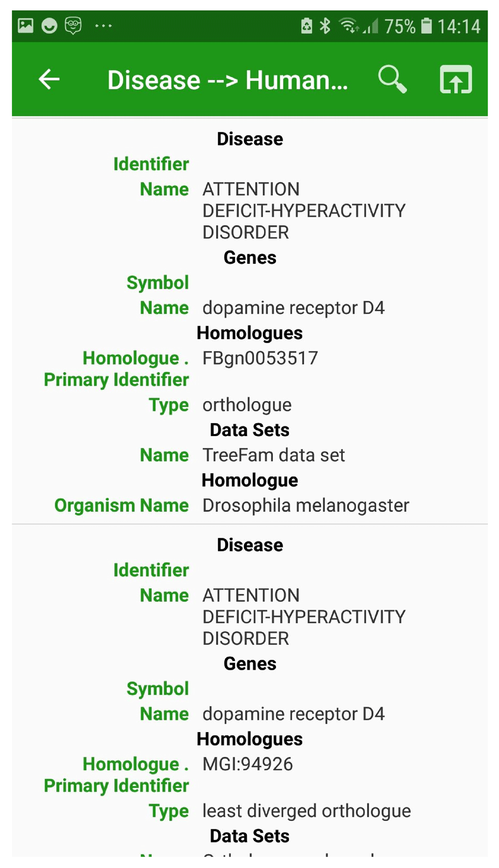
Task: Tap the gallery picture status icon
Action: [x=25, y=25]
